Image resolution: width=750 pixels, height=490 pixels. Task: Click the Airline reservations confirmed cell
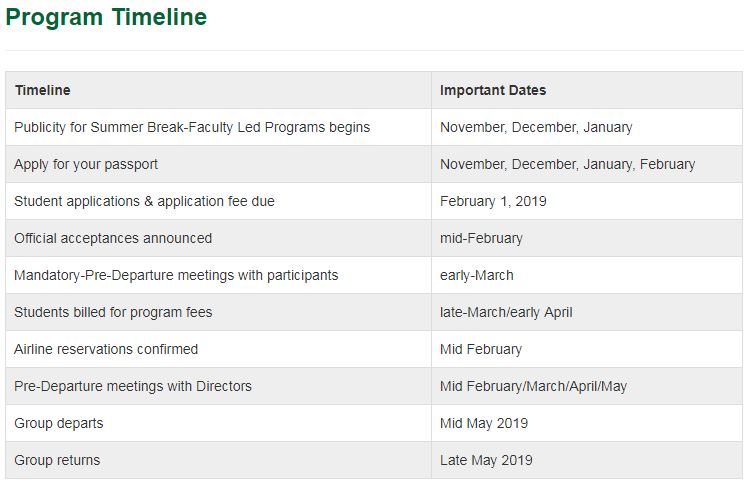coord(106,349)
